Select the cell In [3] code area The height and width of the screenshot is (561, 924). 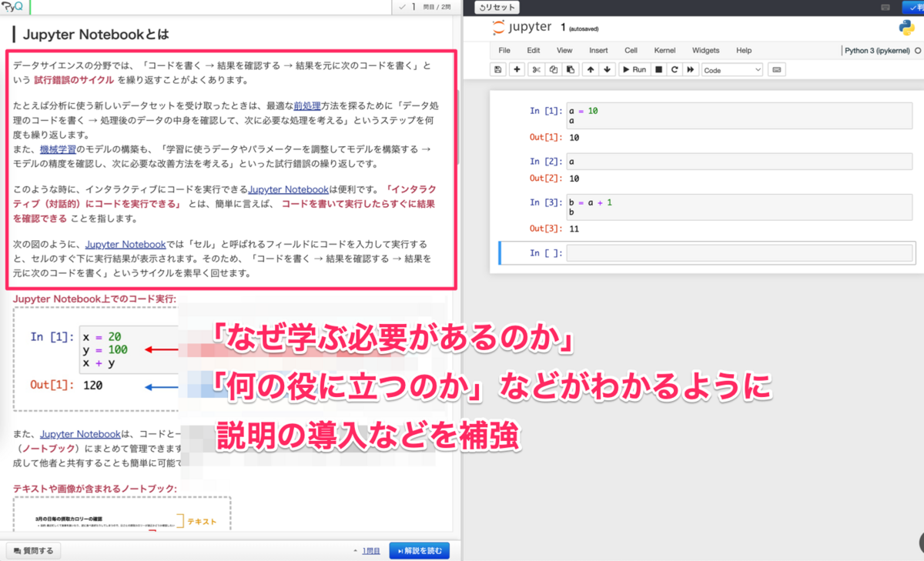click(x=739, y=207)
